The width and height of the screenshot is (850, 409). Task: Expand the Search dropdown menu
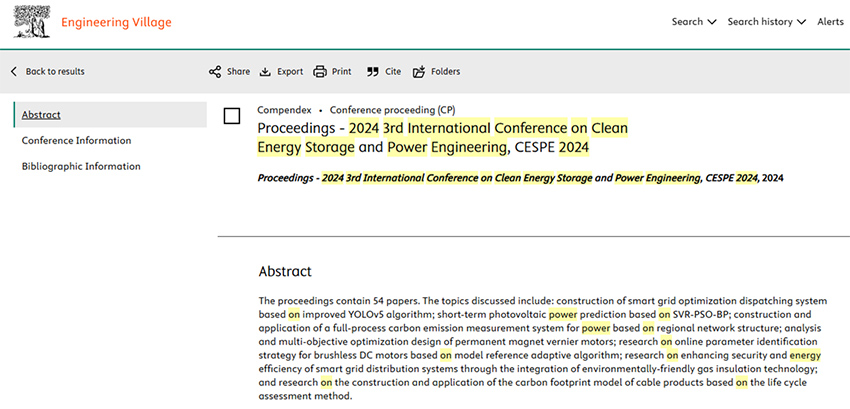(693, 22)
